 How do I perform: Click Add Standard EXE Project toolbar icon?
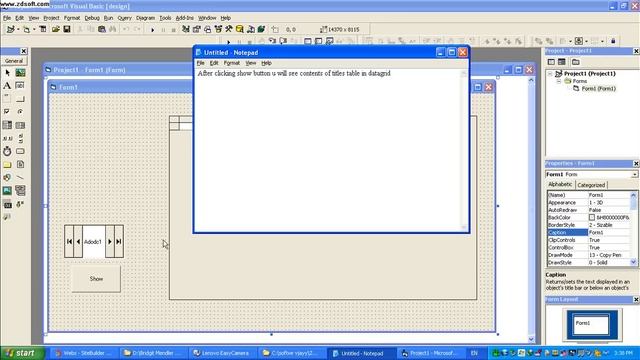coord(11,29)
